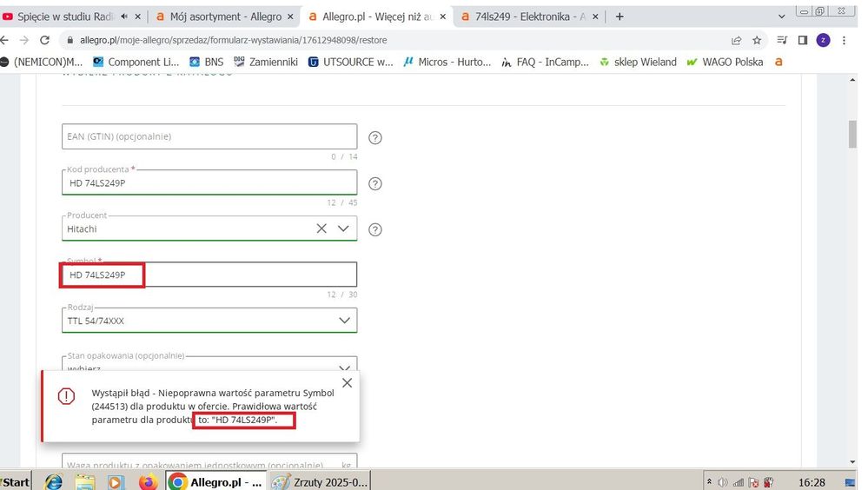Click the Waga produktu input field
Image resolution: width=868 pixels, height=490 pixels.
point(209,461)
